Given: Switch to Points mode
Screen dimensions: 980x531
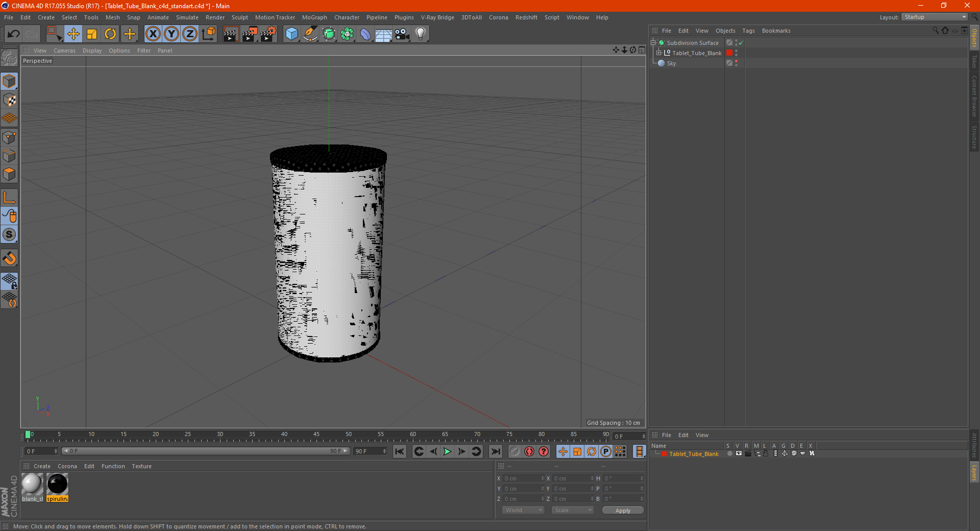Looking at the screenshot, I should point(9,137).
